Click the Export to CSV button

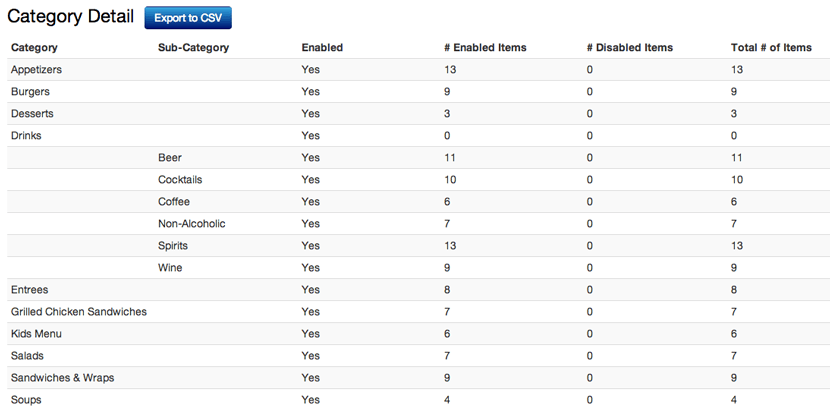tap(188, 17)
